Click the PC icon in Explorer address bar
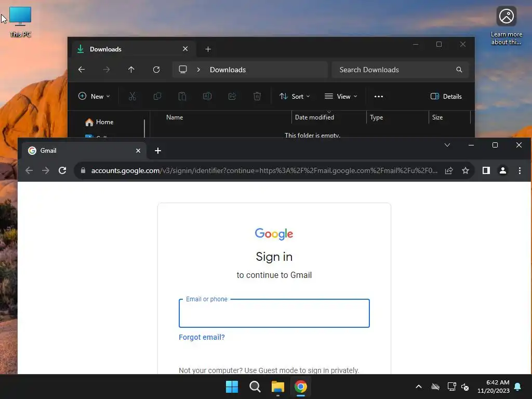Screen dimensions: 532x399 (183, 70)
